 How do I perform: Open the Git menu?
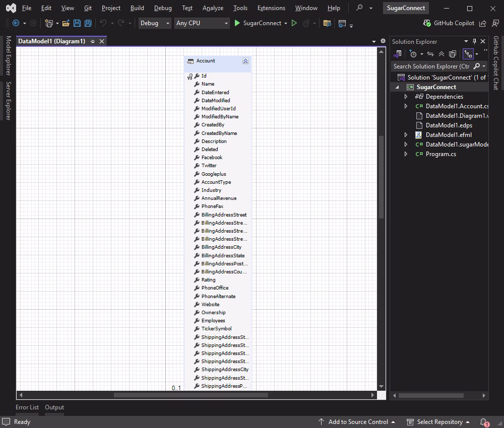click(x=88, y=8)
